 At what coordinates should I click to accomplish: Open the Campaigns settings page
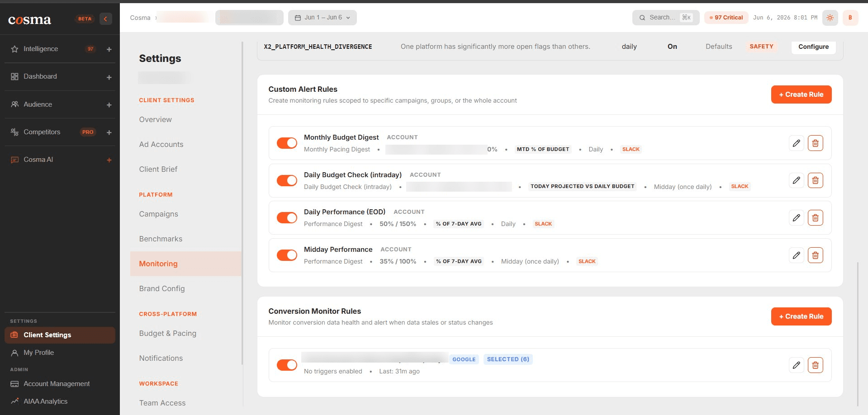pyautogui.click(x=159, y=214)
